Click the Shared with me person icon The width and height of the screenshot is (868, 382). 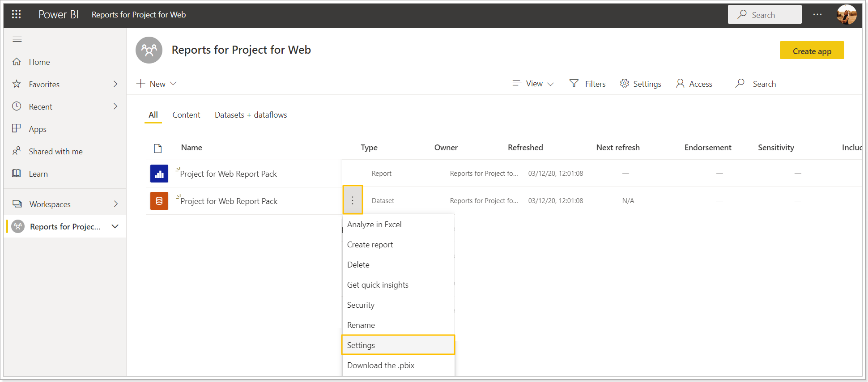[17, 151]
